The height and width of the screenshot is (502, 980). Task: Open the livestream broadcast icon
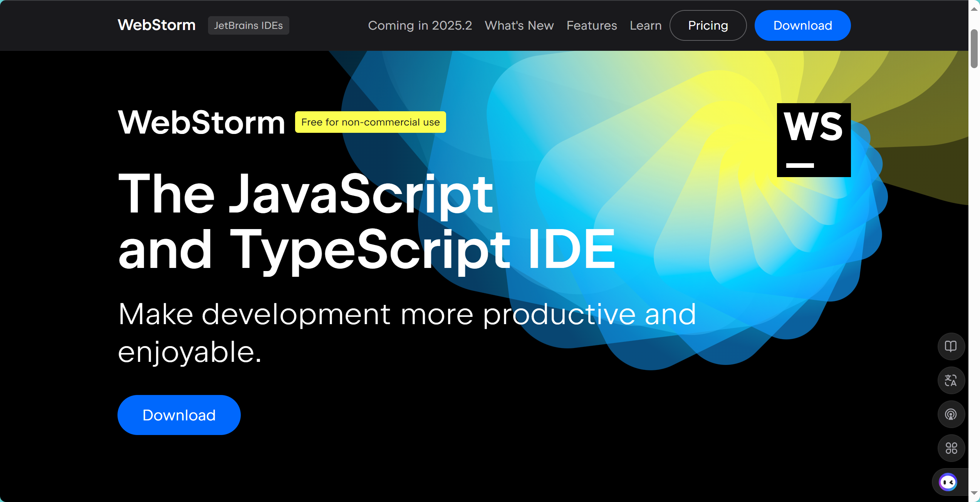(x=951, y=414)
